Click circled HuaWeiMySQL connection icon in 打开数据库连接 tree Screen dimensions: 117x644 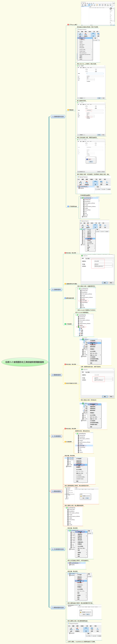(83, 198)
